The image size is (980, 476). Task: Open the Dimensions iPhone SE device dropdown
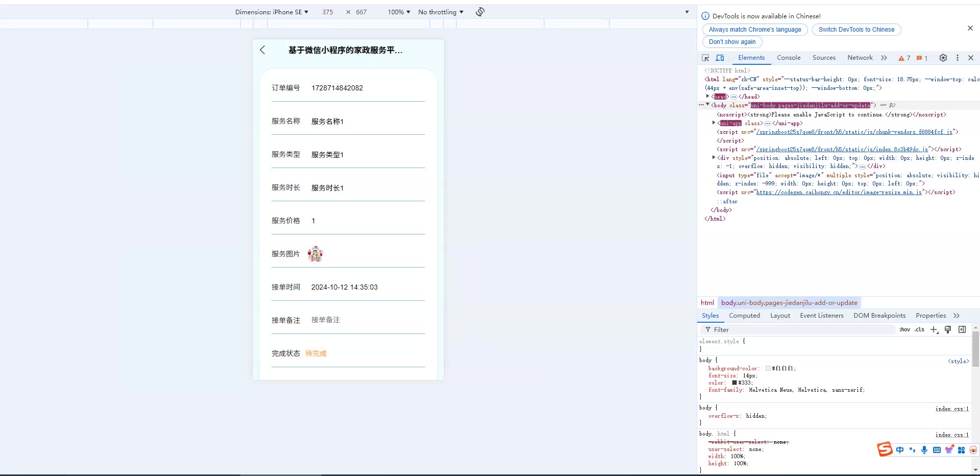(x=272, y=12)
